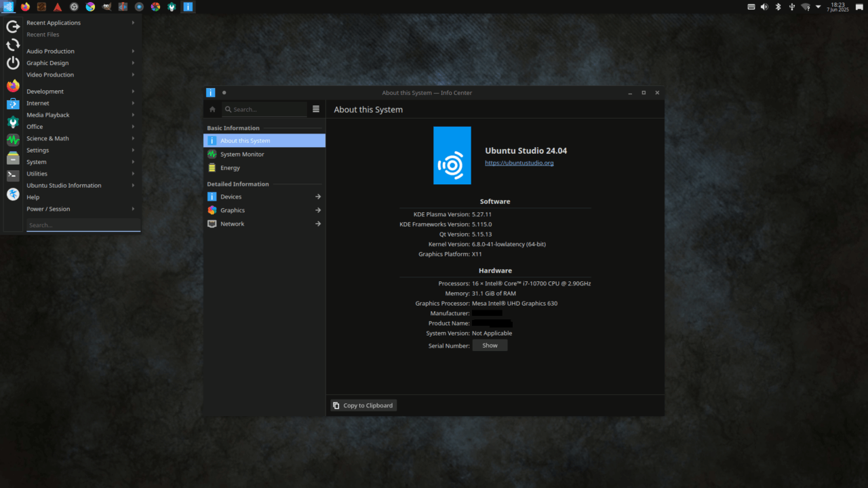The width and height of the screenshot is (868, 488).
Task: Open OBS Studio from the top panel
Action: [x=74, y=7]
